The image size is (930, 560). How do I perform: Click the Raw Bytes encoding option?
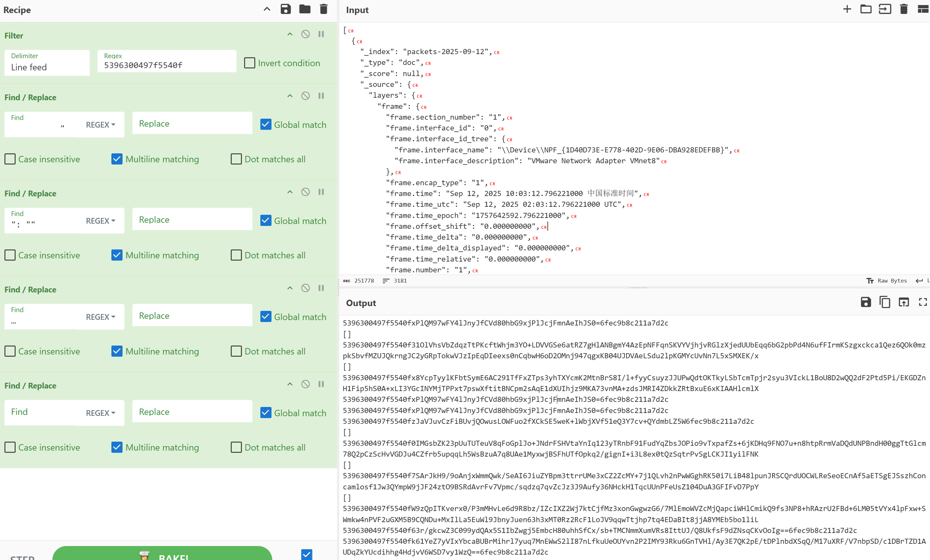887,281
